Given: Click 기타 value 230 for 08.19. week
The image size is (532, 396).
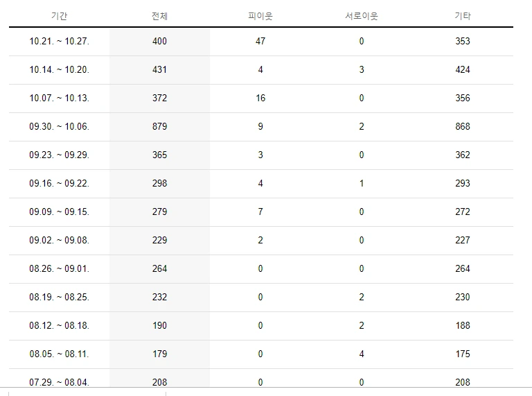Looking at the screenshot, I should (x=463, y=297).
